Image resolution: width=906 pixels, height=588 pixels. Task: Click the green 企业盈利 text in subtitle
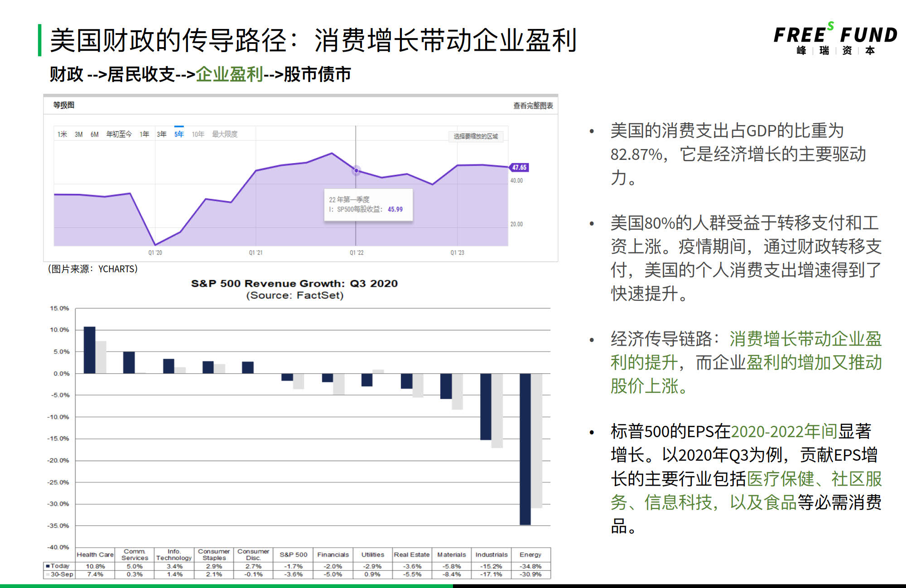pyautogui.click(x=229, y=74)
